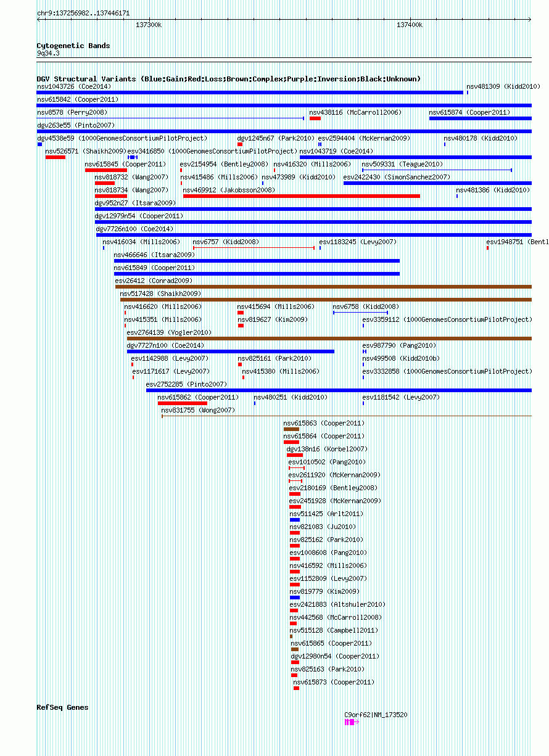
Task: Select nsv481386 (Kidd2010) label
Action: point(493,191)
